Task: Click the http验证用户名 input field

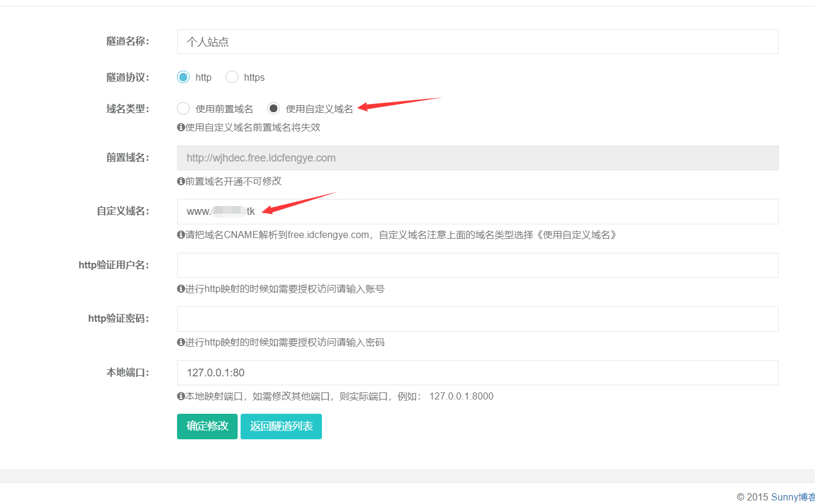Action: pos(477,265)
